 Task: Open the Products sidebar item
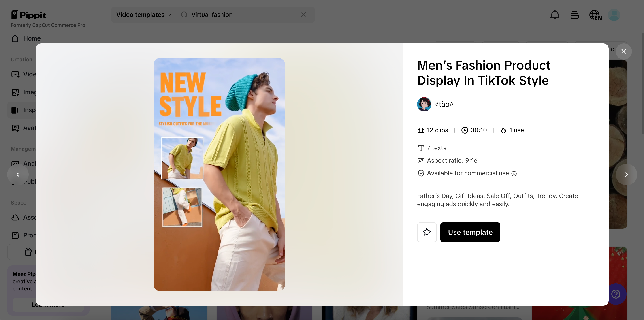tap(23, 235)
